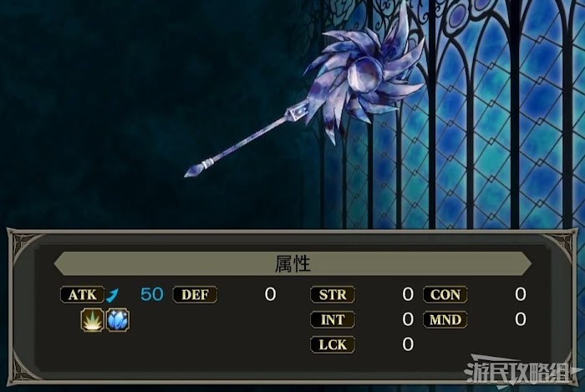Select the DEF stat label

click(x=195, y=295)
